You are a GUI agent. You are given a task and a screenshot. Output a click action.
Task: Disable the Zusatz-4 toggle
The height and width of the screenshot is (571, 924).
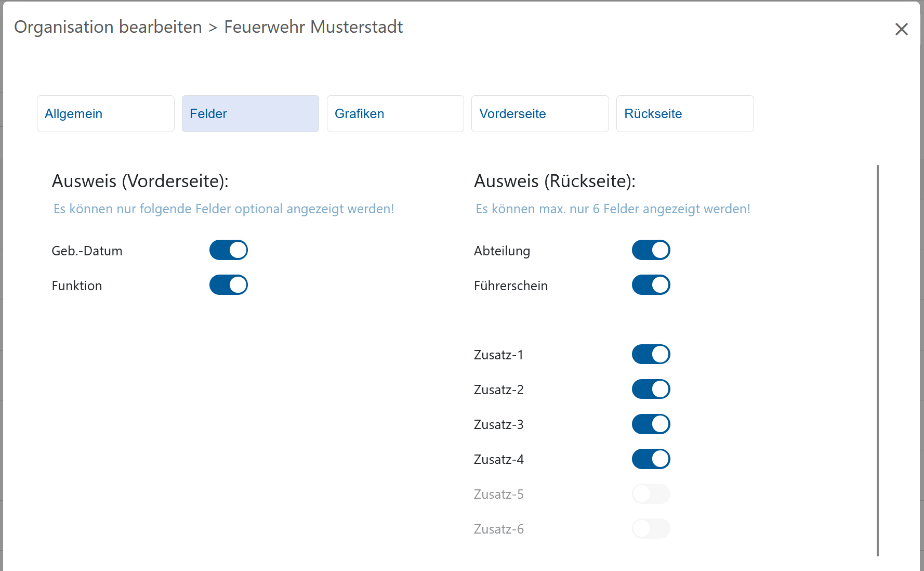[x=651, y=459]
